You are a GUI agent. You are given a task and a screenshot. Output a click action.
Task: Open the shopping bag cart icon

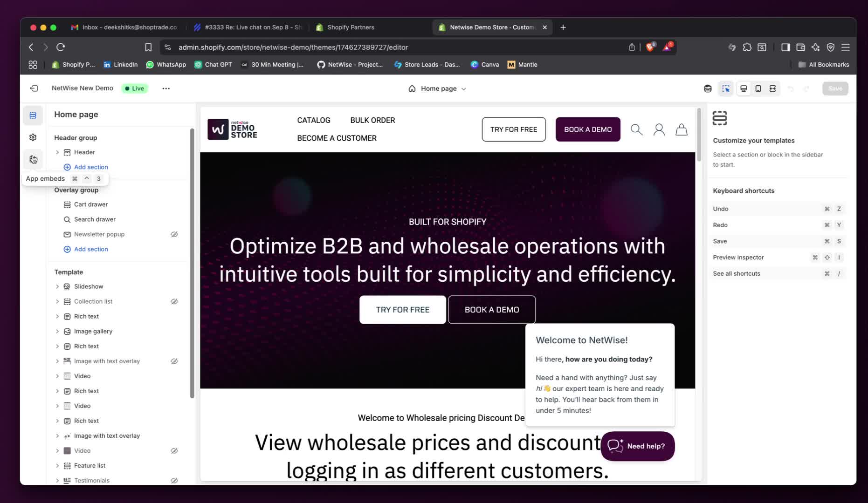coord(682,129)
